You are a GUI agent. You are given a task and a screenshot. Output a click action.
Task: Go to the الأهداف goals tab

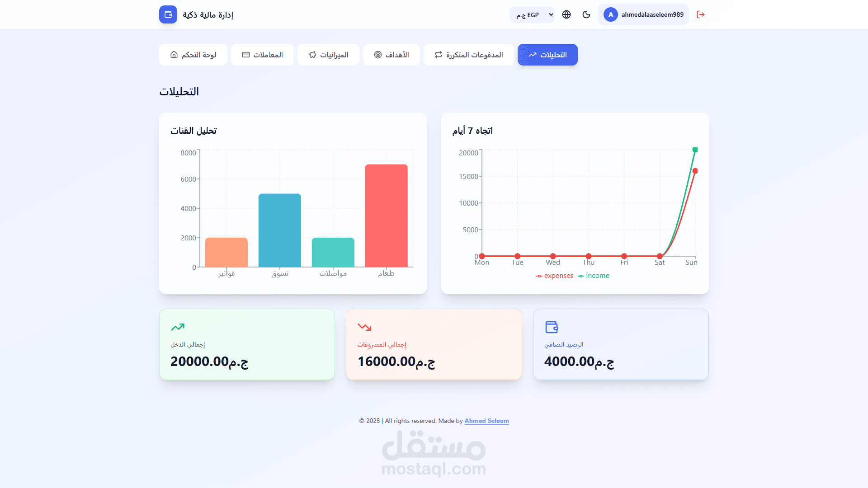pos(392,55)
